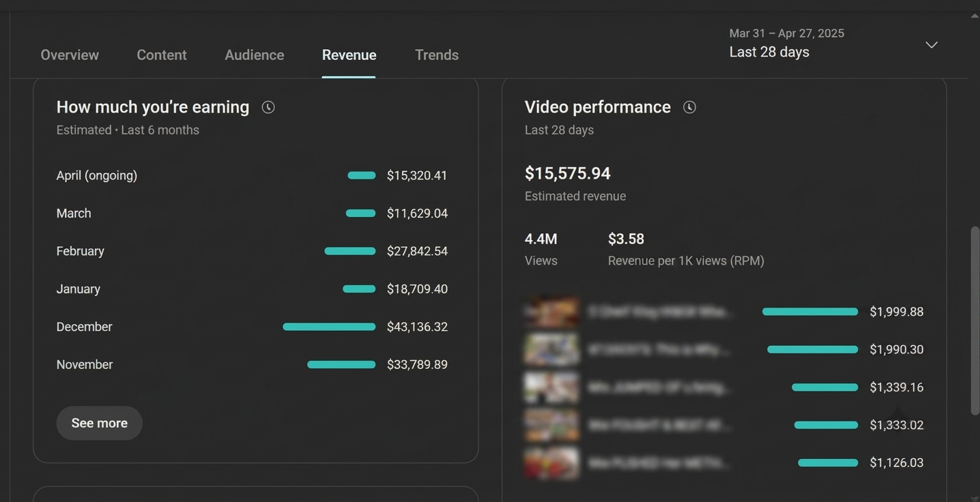Click the clock icon beside How much you're earning
Image resolution: width=980 pixels, height=502 pixels.
coord(268,107)
